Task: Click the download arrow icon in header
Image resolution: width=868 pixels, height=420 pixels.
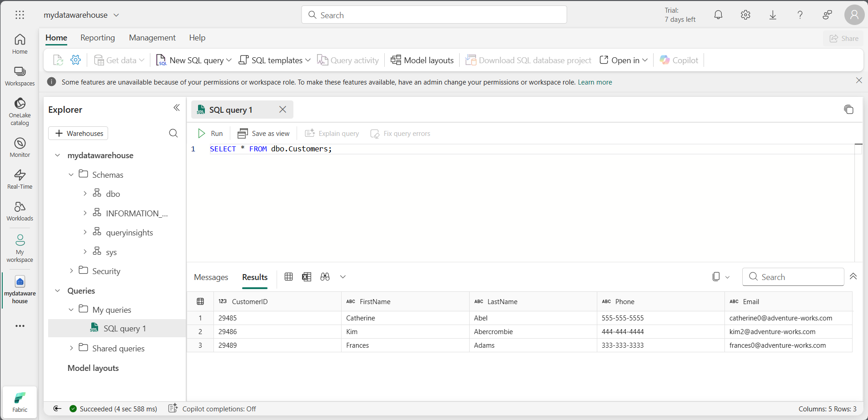Action: 773,15
